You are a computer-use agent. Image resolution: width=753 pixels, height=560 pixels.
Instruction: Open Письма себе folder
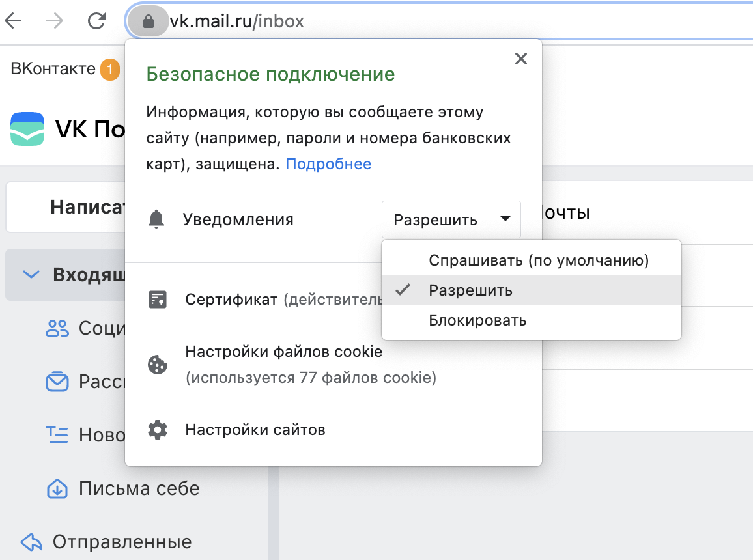click(139, 488)
